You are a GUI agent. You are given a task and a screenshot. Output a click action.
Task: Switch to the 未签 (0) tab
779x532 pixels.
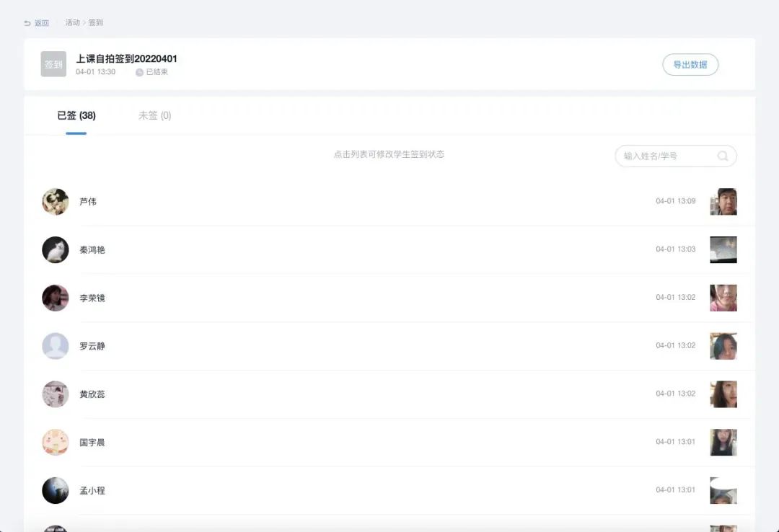pyautogui.click(x=154, y=115)
